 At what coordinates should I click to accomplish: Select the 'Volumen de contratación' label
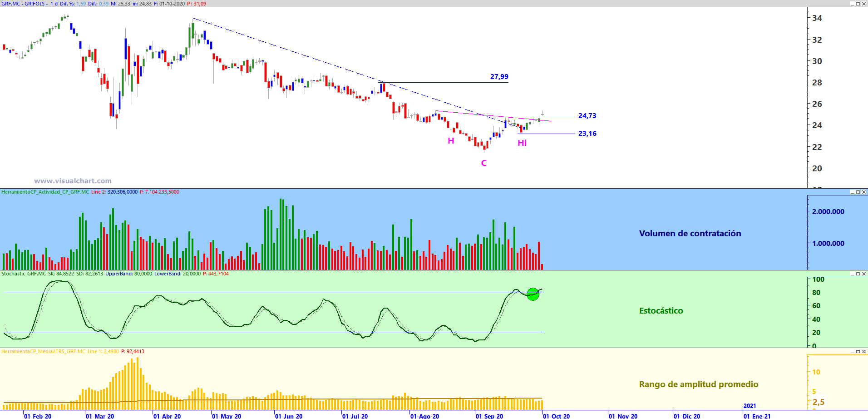tap(690, 234)
